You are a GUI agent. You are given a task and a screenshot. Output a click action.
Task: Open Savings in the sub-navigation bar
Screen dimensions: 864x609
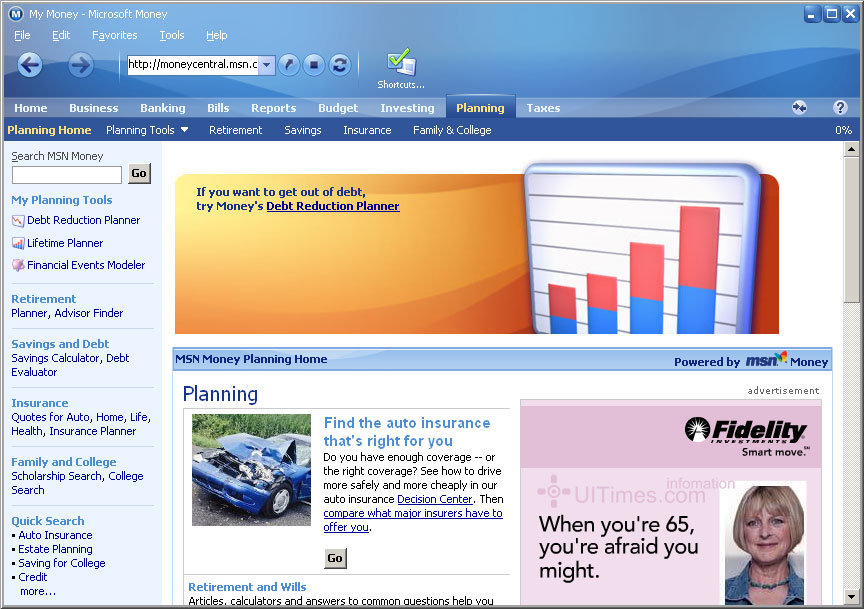click(303, 130)
